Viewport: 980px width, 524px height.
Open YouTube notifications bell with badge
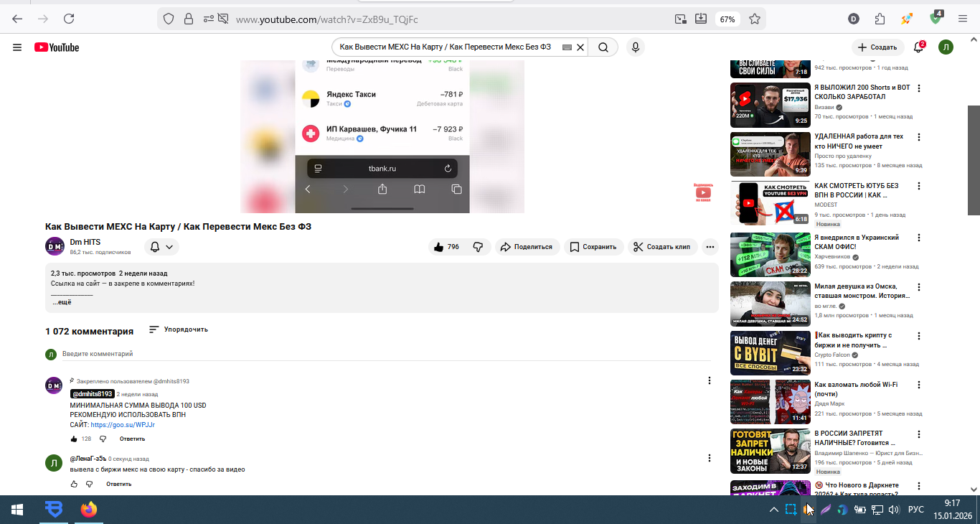click(918, 47)
